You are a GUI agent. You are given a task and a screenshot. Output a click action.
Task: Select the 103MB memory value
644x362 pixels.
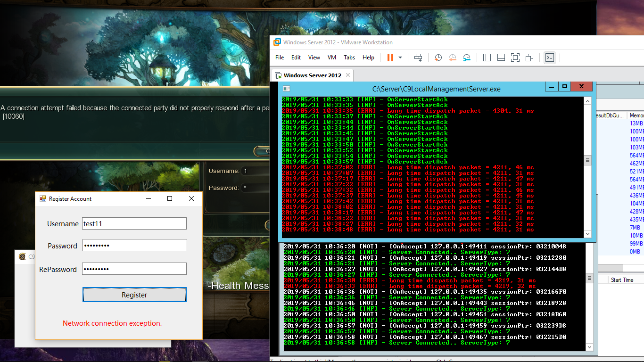coord(636,148)
